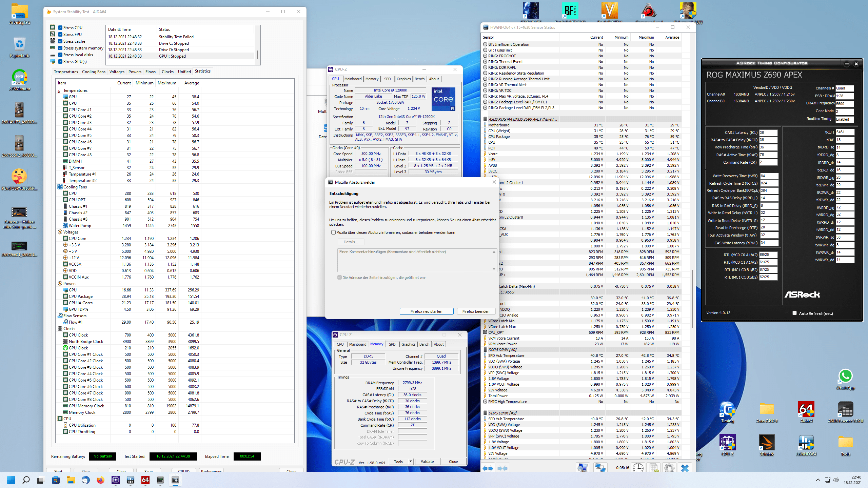This screenshot has width=868, height=488.
Task: Open CPU-Z Tools dropdown arrow
Action: coord(411,462)
